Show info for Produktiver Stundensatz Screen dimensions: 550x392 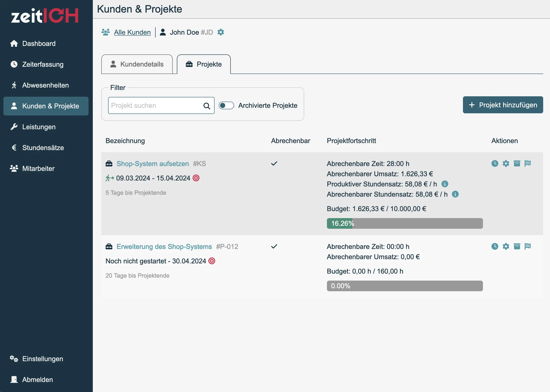pos(445,184)
